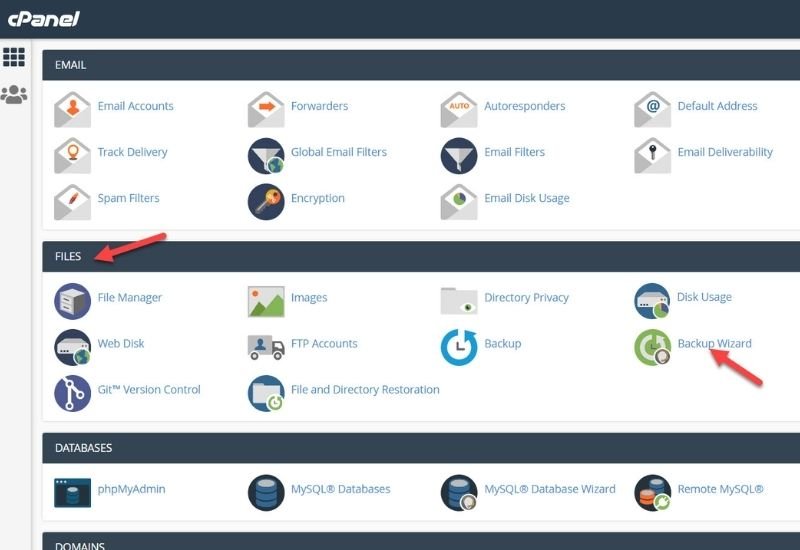The width and height of the screenshot is (800, 550).
Task: Open the Backup text link
Action: click(503, 343)
